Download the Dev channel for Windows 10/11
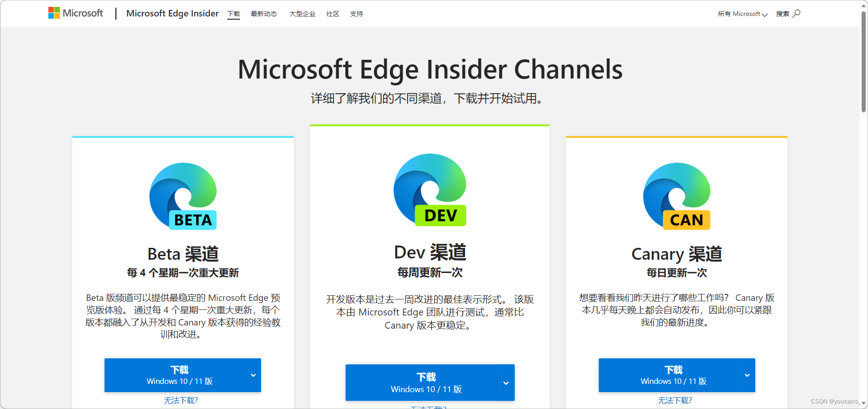868x409 pixels. [x=421, y=383]
